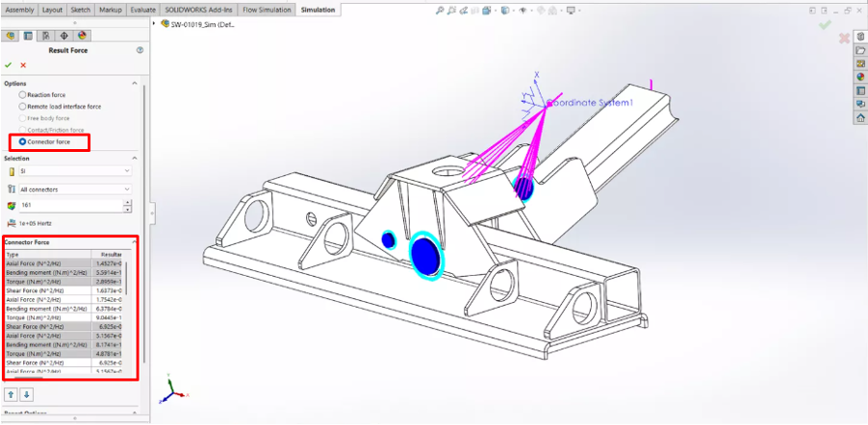Screen dimensions: 868x425
Task: Open SOLIDWORKS Resources task pane tab
Action: click(860, 37)
